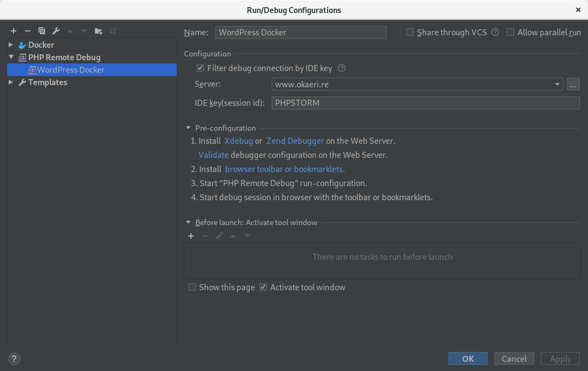Uncheck Filter debug connection by IDE key
This screenshot has height=371, width=588.
(200, 68)
